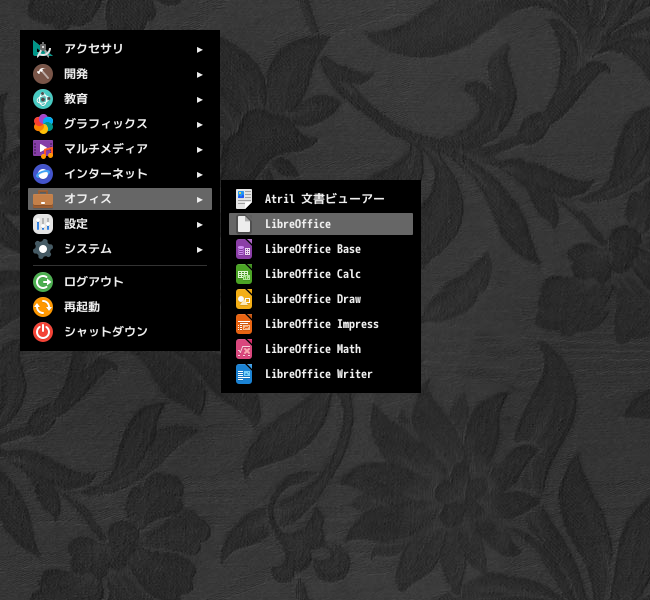Expand the 教育 submenu arrow

click(x=199, y=100)
